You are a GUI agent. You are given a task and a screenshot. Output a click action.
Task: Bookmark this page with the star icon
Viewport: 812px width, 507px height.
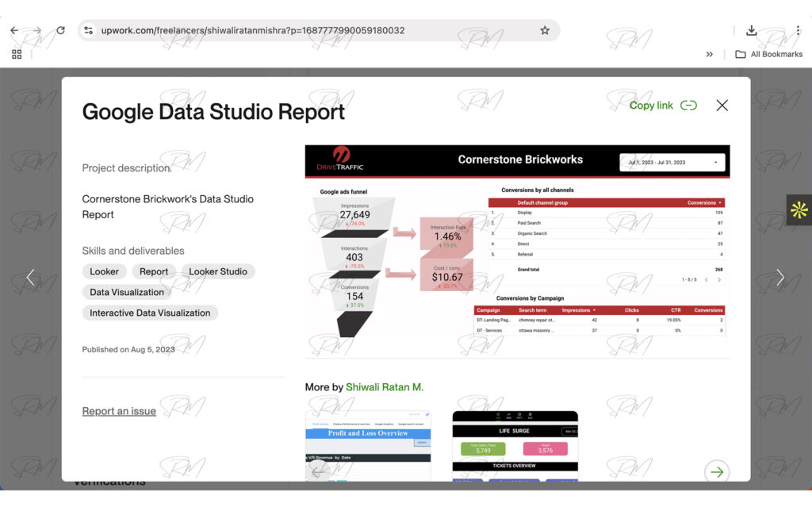(x=545, y=30)
